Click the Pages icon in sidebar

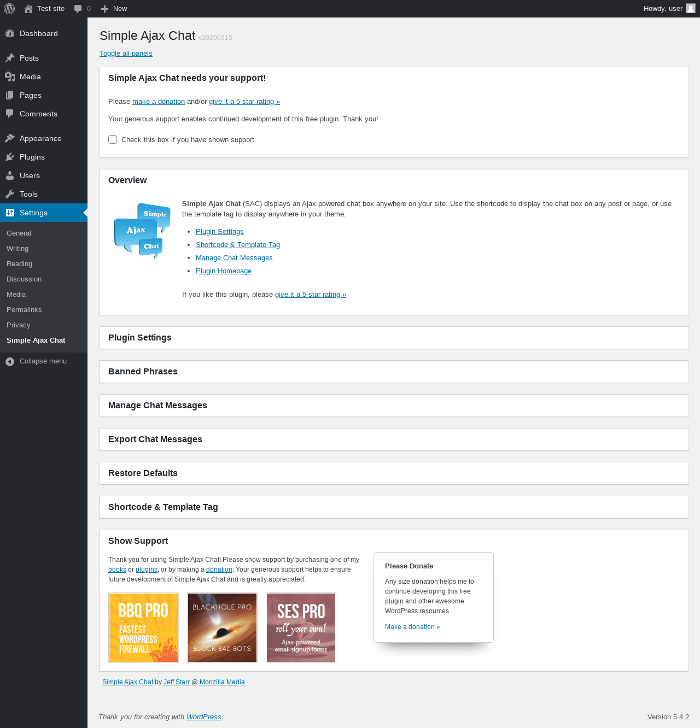10,95
